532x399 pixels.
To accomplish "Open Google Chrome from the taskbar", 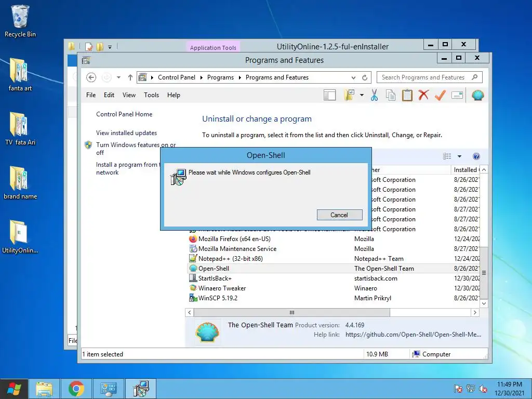I will click(76, 389).
